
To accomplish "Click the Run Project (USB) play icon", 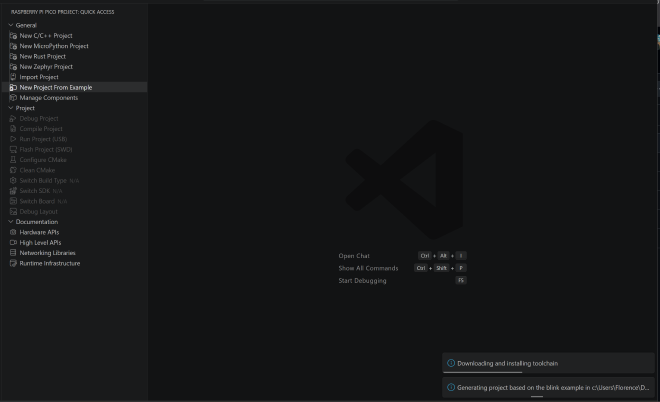I will [x=13, y=139].
